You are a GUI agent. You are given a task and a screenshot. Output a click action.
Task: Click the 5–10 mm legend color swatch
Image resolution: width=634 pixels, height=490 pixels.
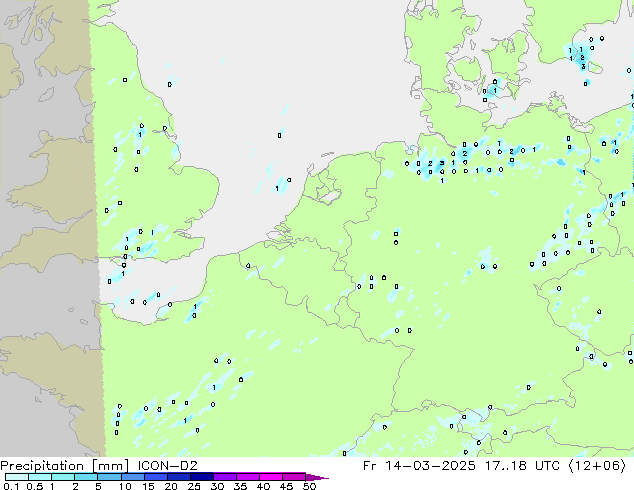(x=110, y=477)
